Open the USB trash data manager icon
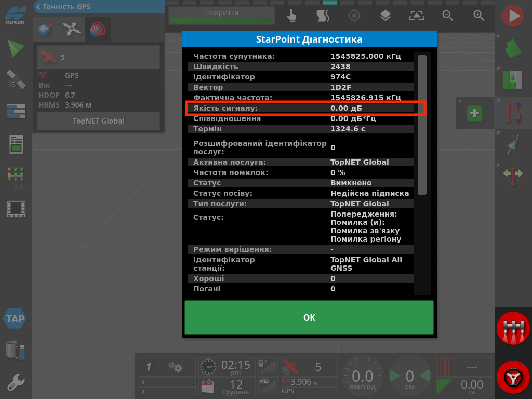 point(16,350)
